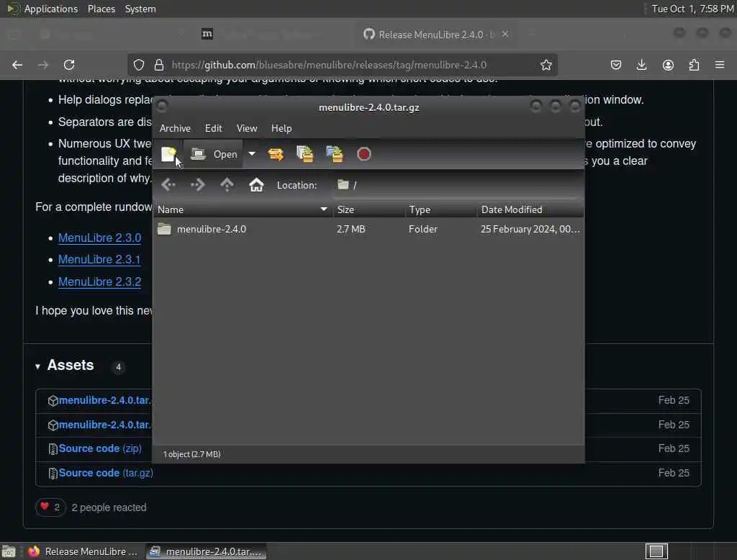Open the Edit menu

pyautogui.click(x=213, y=128)
